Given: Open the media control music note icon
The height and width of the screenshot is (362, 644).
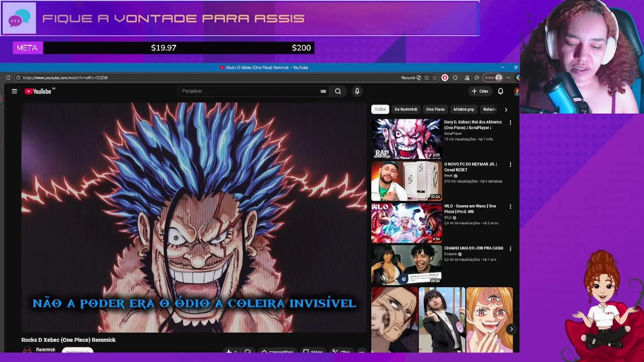Looking at the screenshot, I should pyautogui.click(x=467, y=77).
